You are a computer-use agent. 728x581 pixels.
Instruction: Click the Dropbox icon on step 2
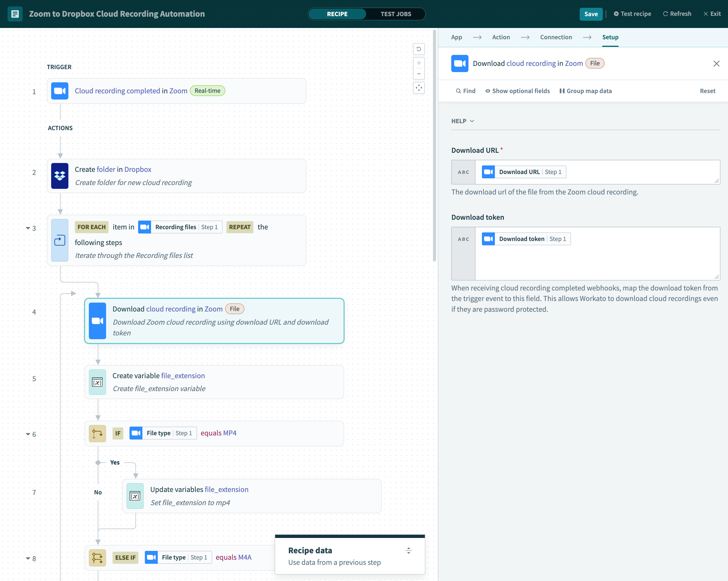coord(60,176)
